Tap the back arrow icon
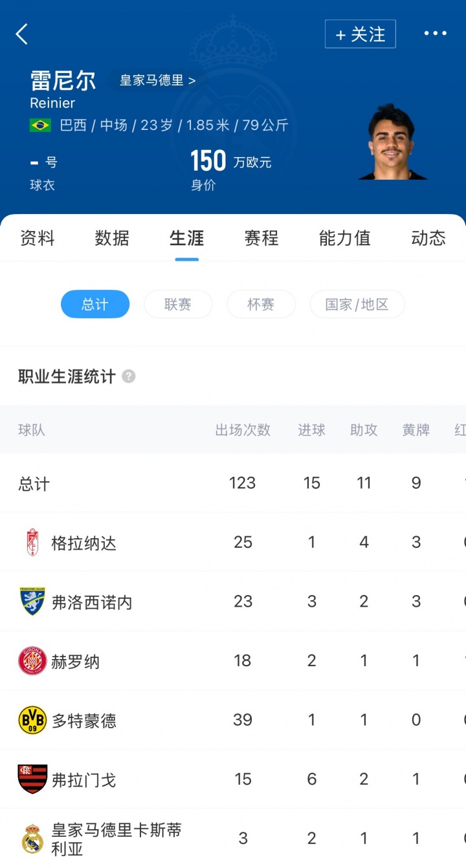Image resolution: width=466 pixels, height=868 pixels. [22, 34]
